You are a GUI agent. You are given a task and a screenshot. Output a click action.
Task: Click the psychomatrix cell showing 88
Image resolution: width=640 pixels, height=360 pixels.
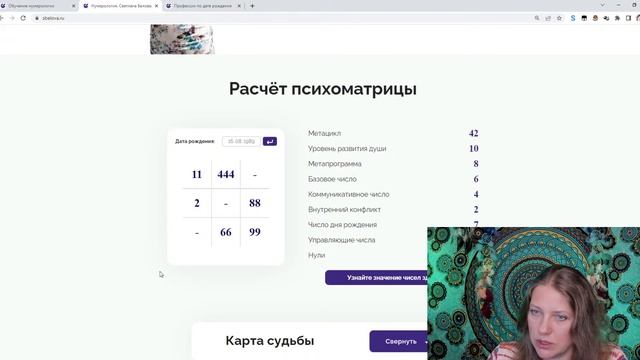pyautogui.click(x=255, y=203)
